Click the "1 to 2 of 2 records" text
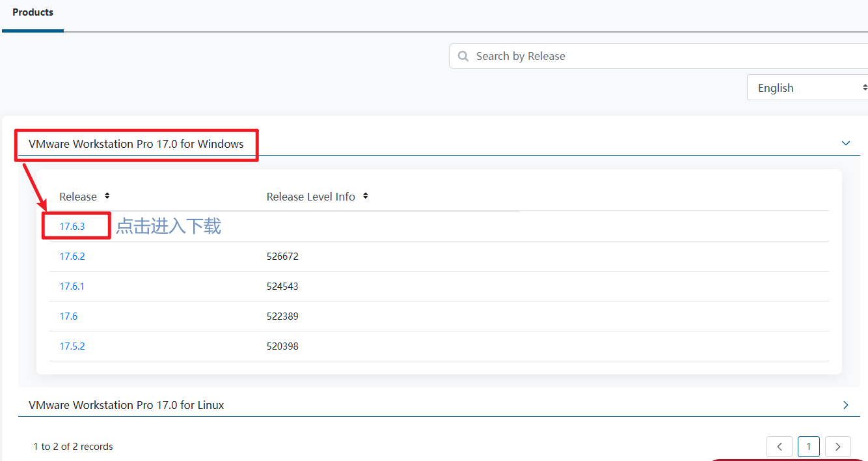 coord(73,447)
